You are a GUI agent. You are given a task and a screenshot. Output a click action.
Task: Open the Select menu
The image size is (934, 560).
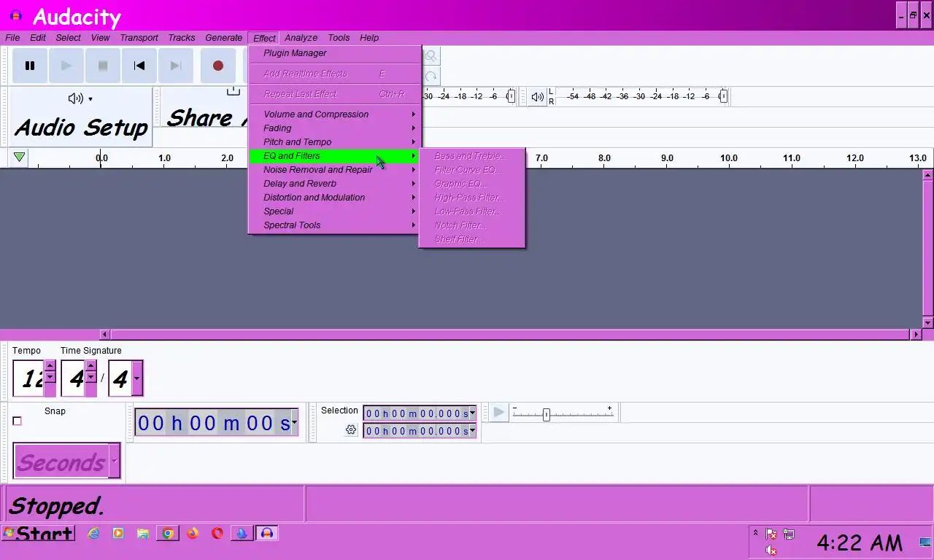pos(68,38)
